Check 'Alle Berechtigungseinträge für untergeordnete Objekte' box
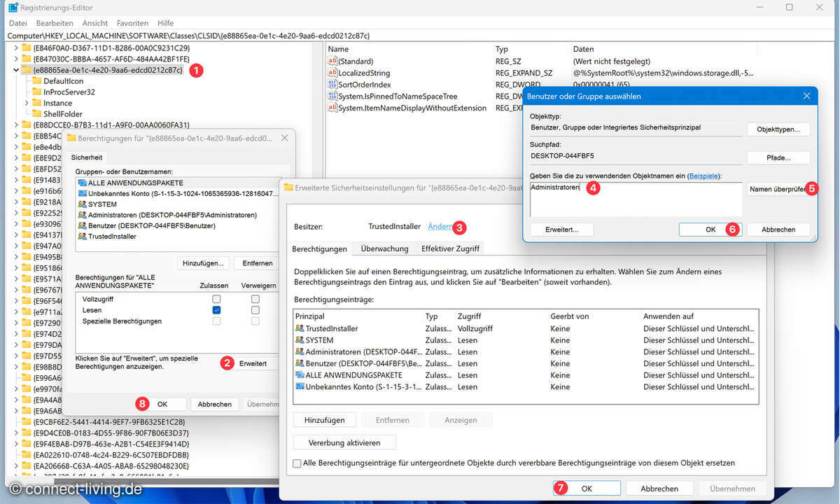Viewport: 840px width, 504px height. (x=297, y=463)
